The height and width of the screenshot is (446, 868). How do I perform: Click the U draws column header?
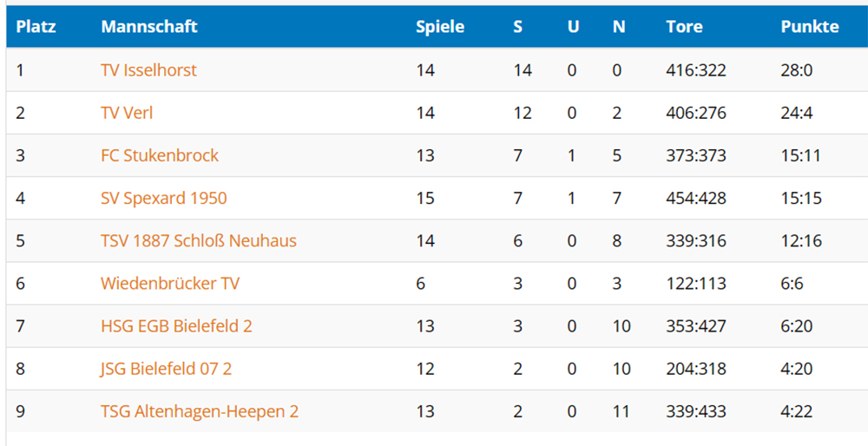tap(574, 27)
